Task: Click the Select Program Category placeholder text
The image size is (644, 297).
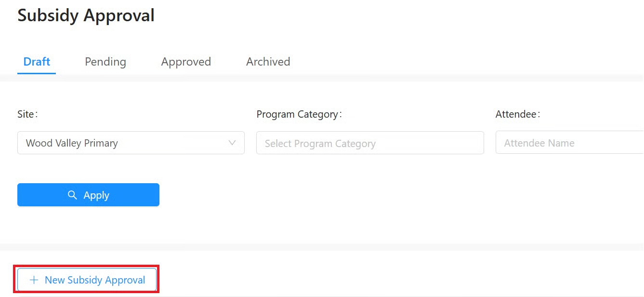Action: click(320, 144)
